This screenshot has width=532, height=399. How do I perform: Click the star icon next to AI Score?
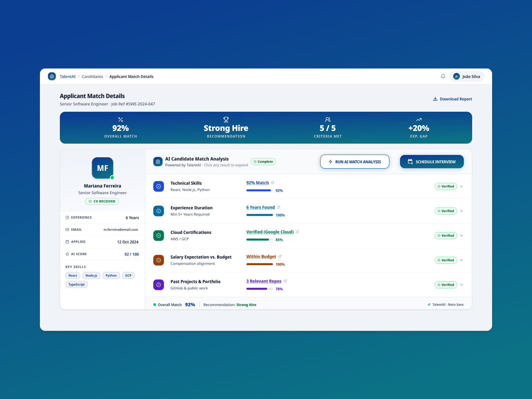pyautogui.click(x=67, y=254)
